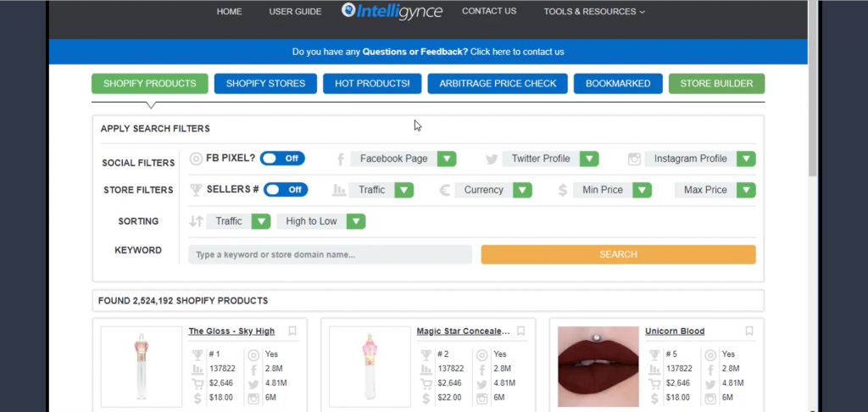Expand the Tools & Resources menu
The width and height of the screenshot is (868, 412).
click(594, 12)
